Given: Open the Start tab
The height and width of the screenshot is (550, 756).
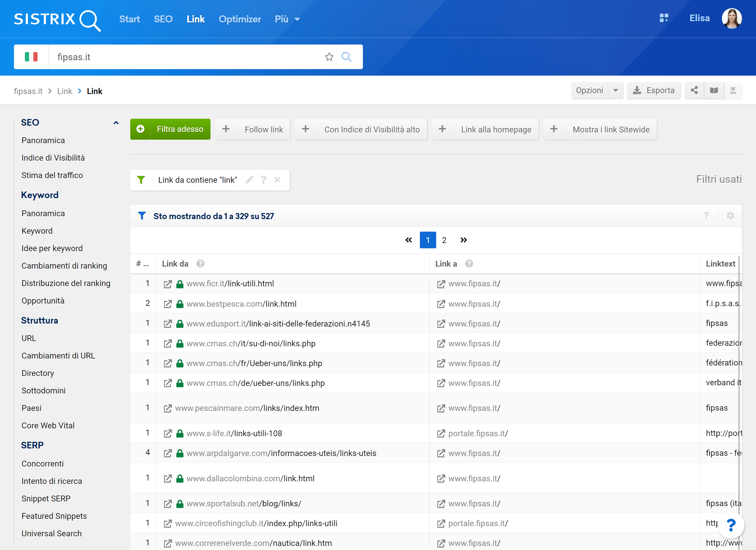Looking at the screenshot, I should (x=130, y=19).
